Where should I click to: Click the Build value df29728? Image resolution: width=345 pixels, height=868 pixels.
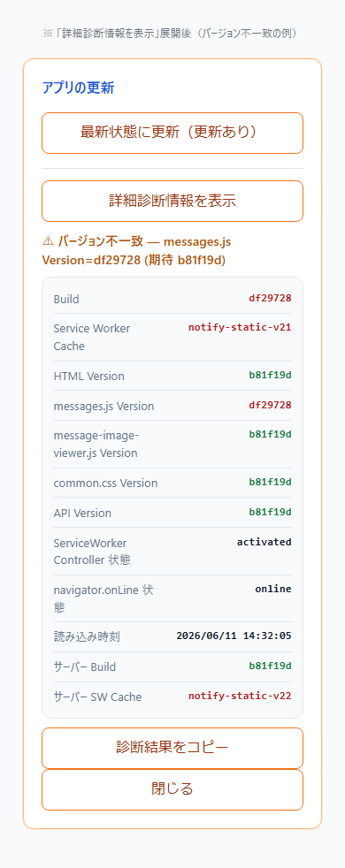270,299
